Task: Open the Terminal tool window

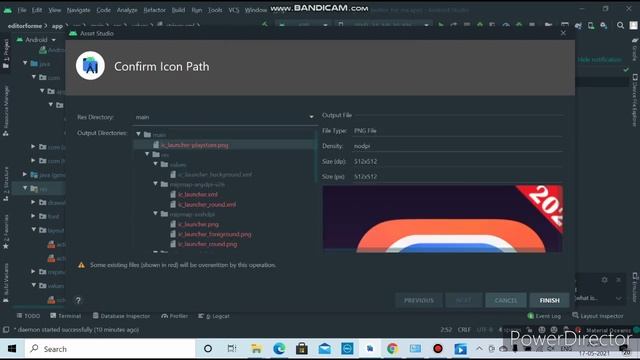Action: 65,316
